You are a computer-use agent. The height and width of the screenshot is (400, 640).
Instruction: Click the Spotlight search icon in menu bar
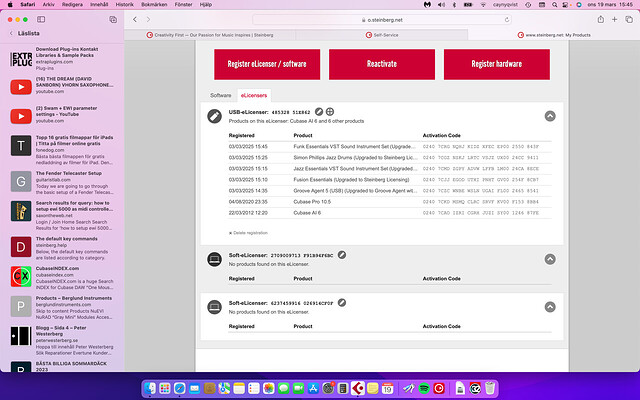click(x=554, y=4)
